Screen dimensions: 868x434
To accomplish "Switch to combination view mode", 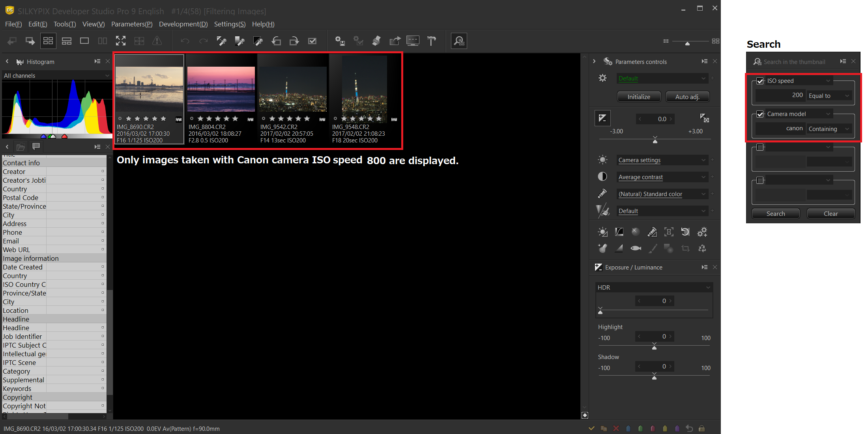I will [67, 41].
